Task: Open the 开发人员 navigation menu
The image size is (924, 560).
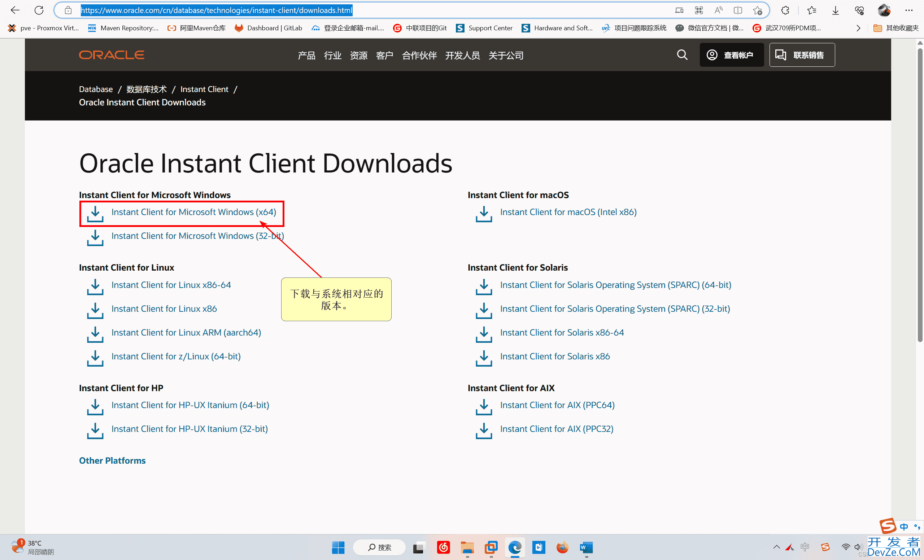Action: 462,56
